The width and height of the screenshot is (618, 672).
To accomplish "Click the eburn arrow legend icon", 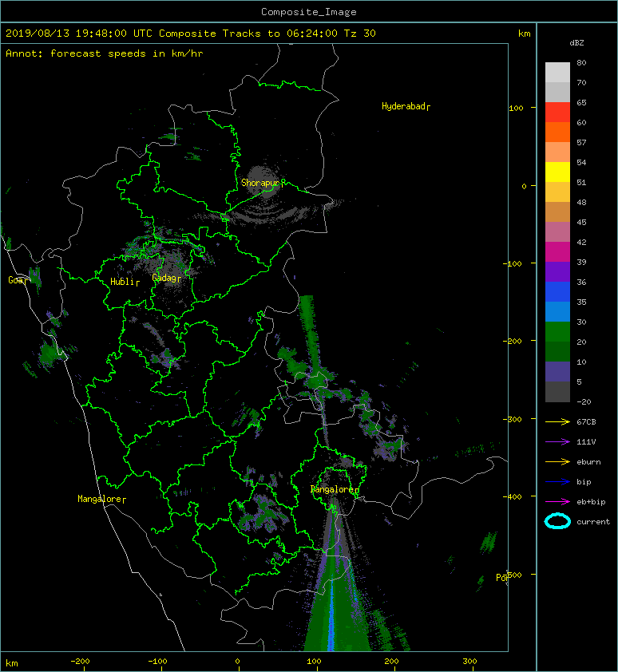I will pyautogui.click(x=557, y=461).
